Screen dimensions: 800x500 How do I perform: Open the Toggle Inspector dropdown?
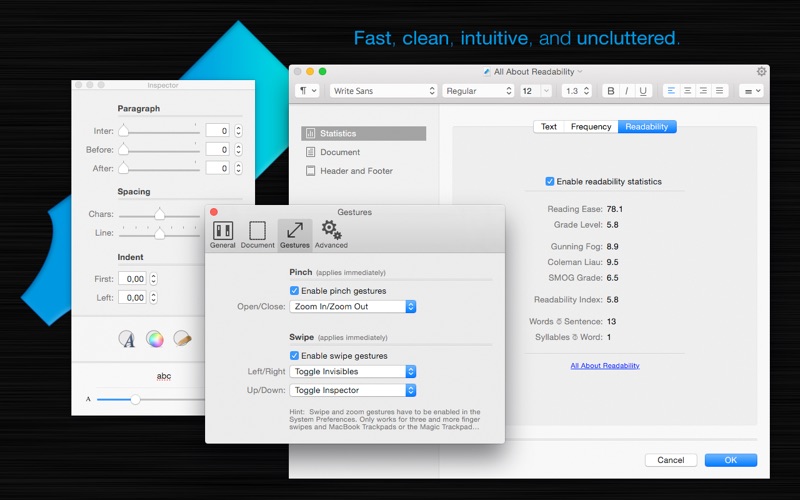[x=353, y=390]
